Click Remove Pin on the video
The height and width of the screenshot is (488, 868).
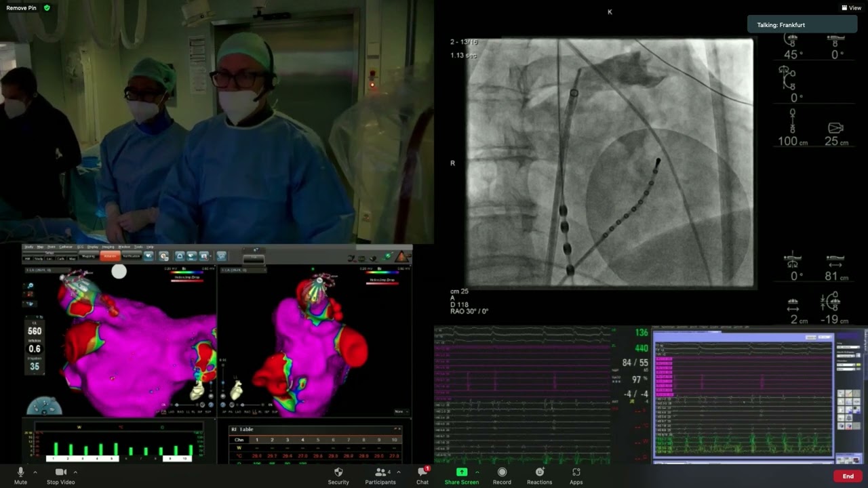[22, 7]
